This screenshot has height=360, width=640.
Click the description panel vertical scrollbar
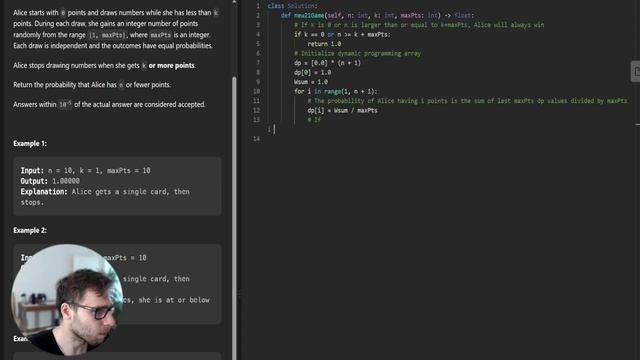point(234,218)
